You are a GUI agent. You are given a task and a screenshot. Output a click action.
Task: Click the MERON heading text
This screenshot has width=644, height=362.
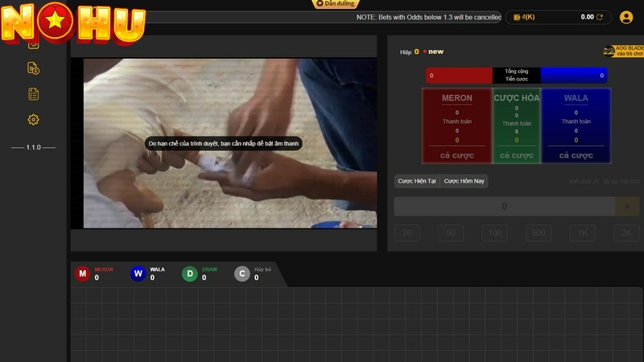coord(456,98)
